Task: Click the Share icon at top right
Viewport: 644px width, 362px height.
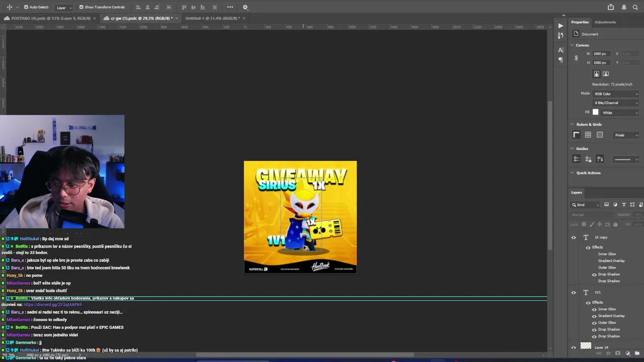Action: [611, 7]
